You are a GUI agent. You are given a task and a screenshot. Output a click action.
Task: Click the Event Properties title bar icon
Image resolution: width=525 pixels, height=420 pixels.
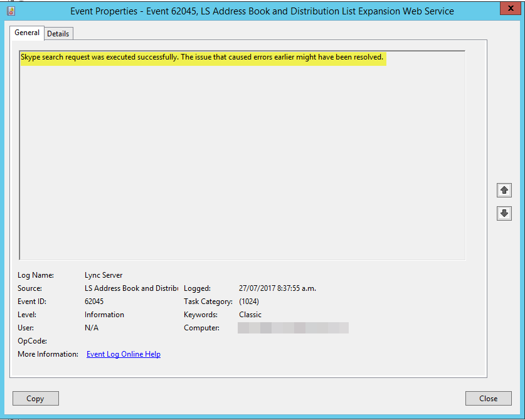11,11
